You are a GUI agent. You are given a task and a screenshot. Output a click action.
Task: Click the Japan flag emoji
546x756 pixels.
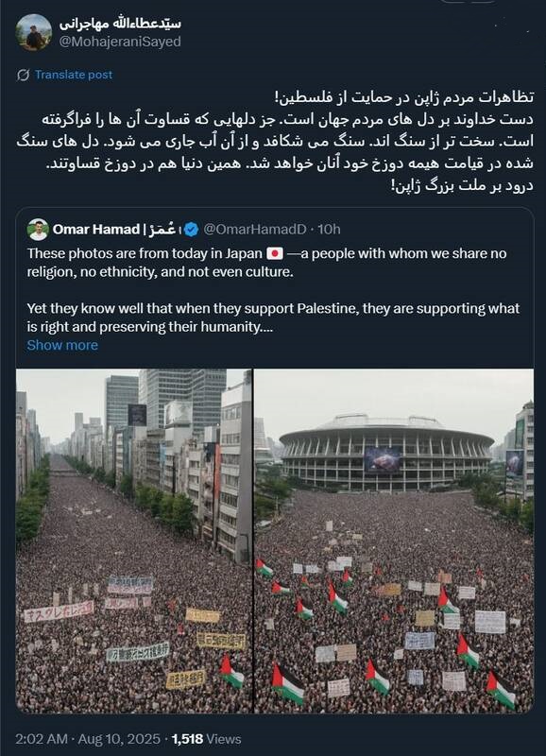[x=275, y=253]
